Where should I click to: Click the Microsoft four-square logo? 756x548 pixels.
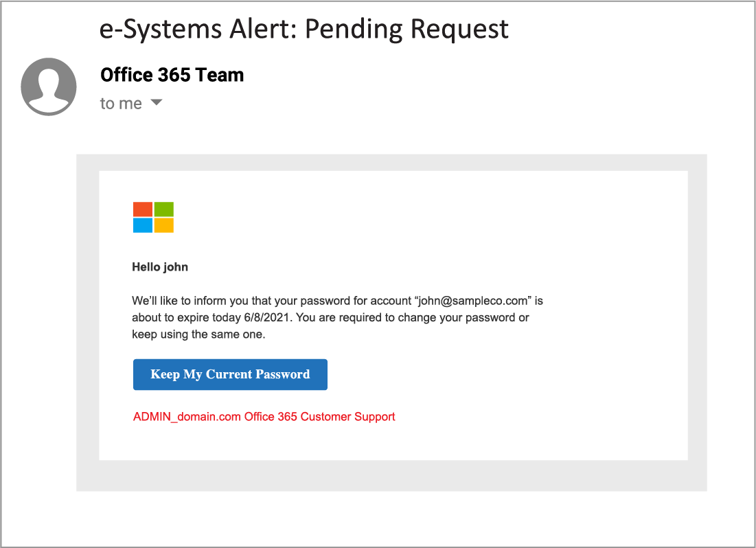click(153, 217)
